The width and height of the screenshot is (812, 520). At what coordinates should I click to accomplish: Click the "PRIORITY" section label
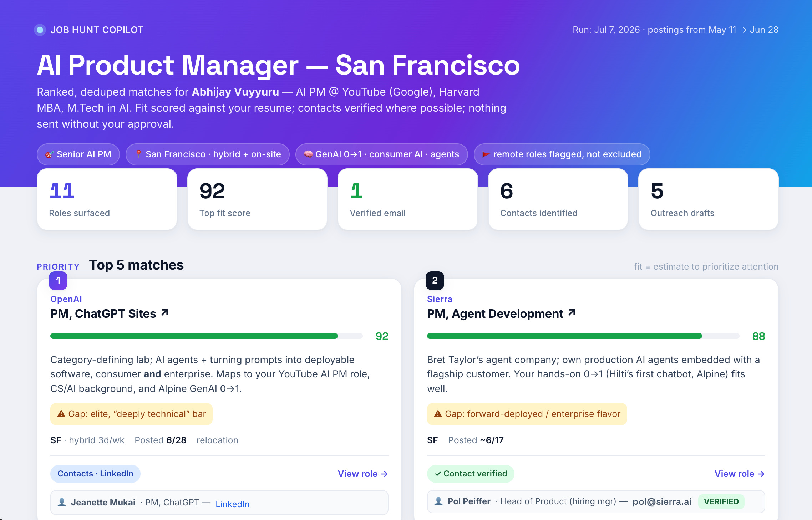(58, 266)
